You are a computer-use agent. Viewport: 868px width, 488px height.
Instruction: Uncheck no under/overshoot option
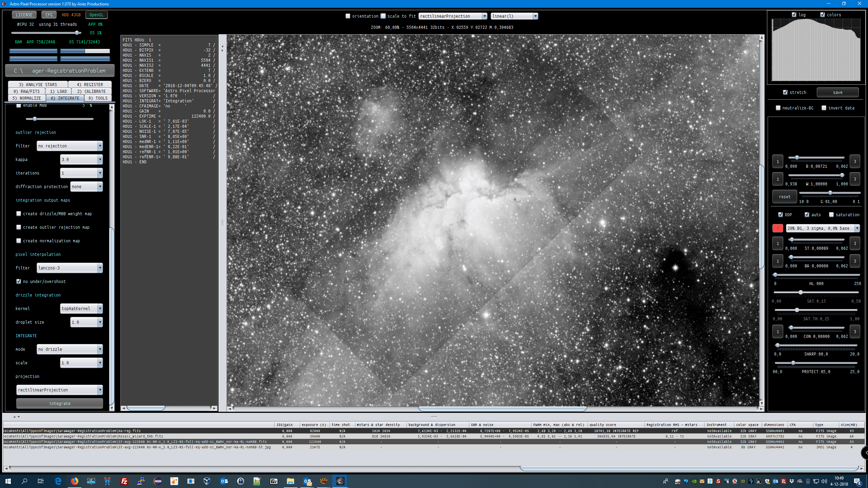[19, 281]
